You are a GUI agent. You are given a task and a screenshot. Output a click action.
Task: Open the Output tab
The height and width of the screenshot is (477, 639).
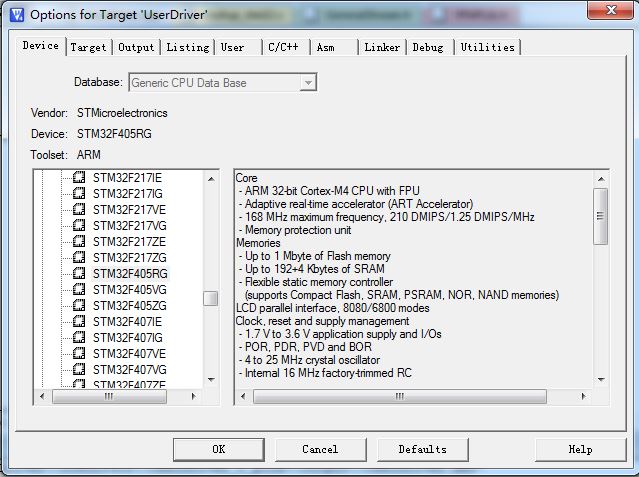[x=136, y=47]
